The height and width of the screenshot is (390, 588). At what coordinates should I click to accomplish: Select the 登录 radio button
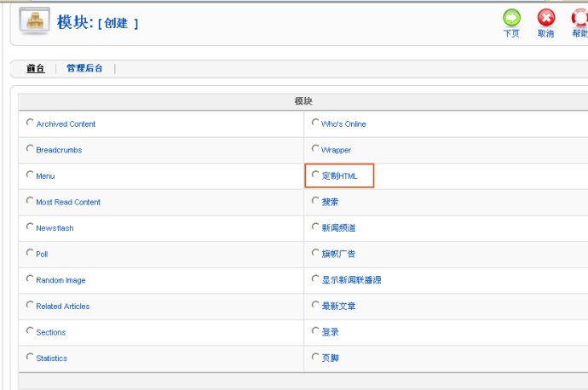click(315, 330)
